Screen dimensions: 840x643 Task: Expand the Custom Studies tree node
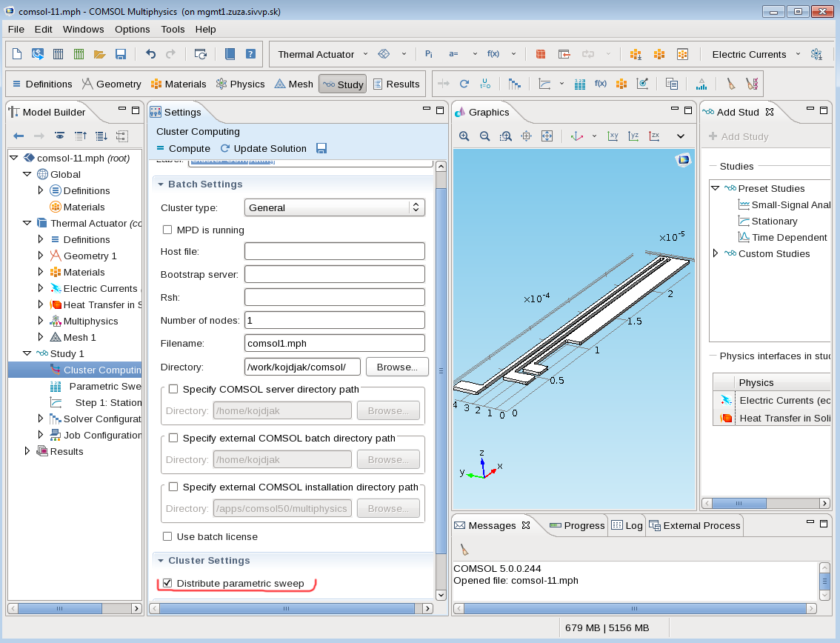[x=716, y=254]
